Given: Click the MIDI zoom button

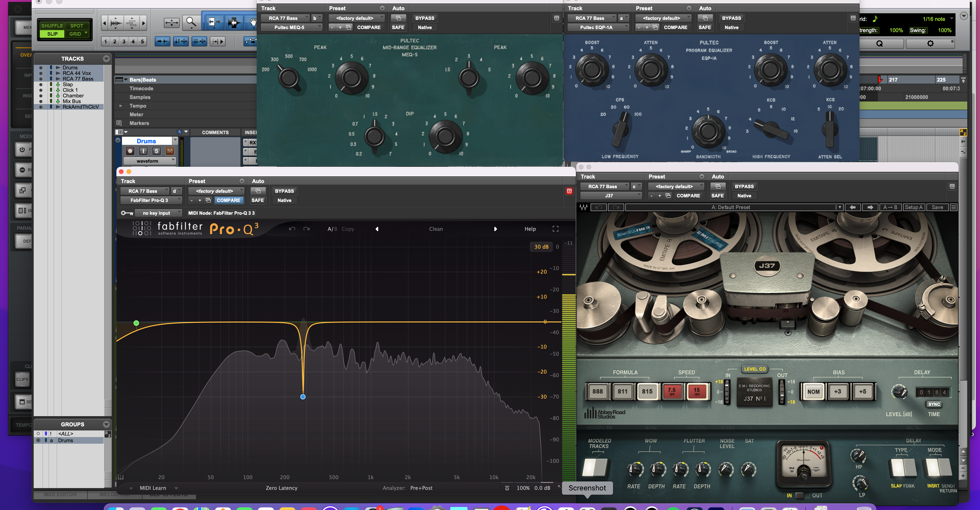Looking at the screenshot, I should pyautogui.click(x=132, y=23).
